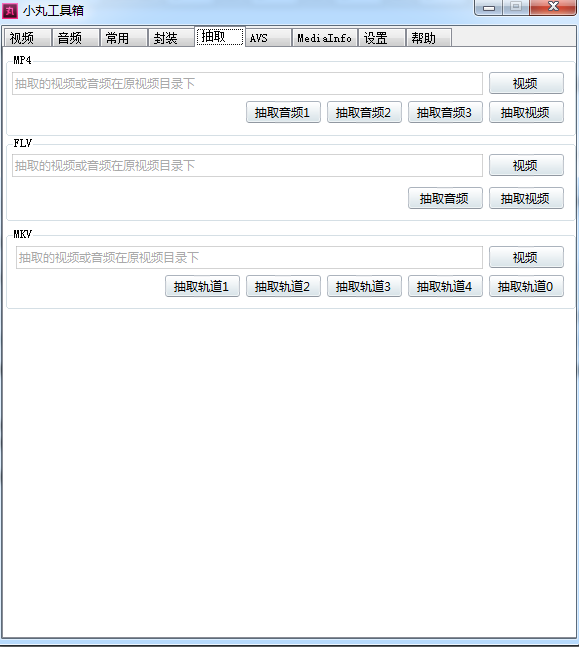Image resolution: width=579 pixels, height=647 pixels.
Task: Open the 设置 tab
Action: (x=382, y=38)
